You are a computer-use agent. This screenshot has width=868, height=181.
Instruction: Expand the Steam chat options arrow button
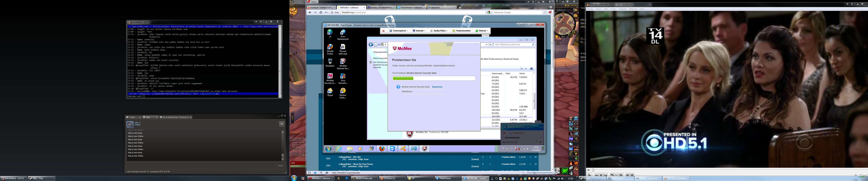[x=281, y=124]
